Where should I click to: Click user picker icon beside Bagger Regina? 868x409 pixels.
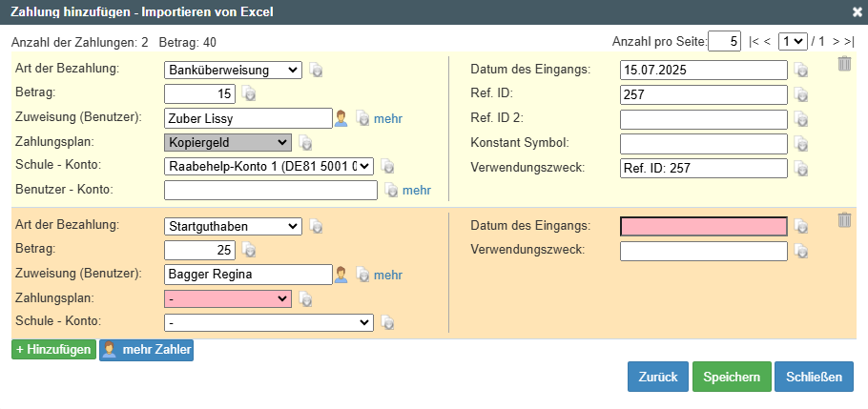click(341, 275)
